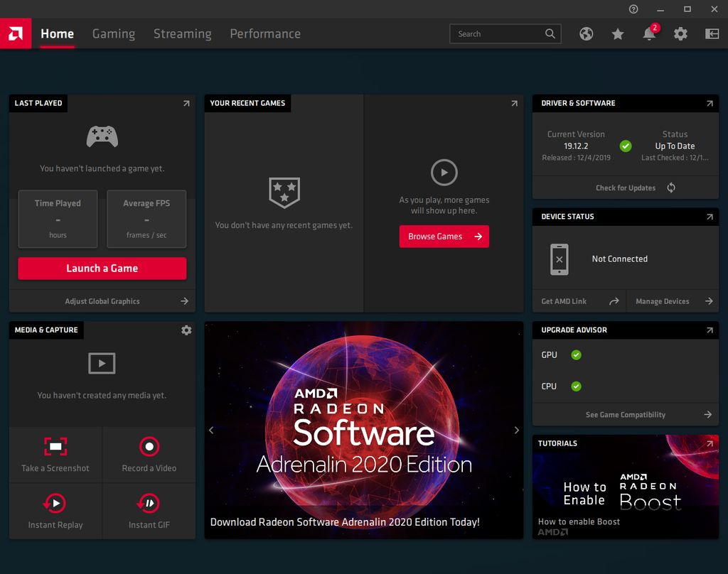
Task: Open settings gear in top bar
Action: pyautogui.click(x=680, y=33)
